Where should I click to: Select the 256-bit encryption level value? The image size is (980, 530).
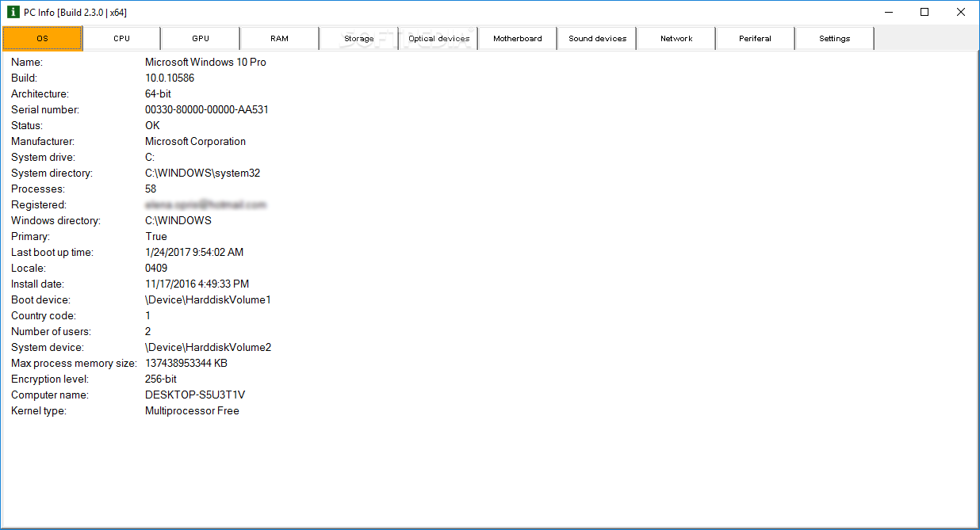[x=161, y=379]
